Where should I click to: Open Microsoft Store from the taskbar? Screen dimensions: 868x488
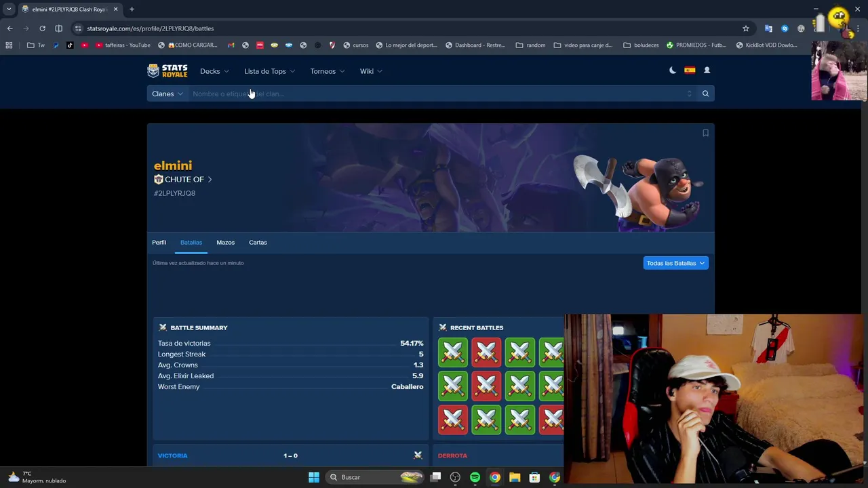(534, 477)
